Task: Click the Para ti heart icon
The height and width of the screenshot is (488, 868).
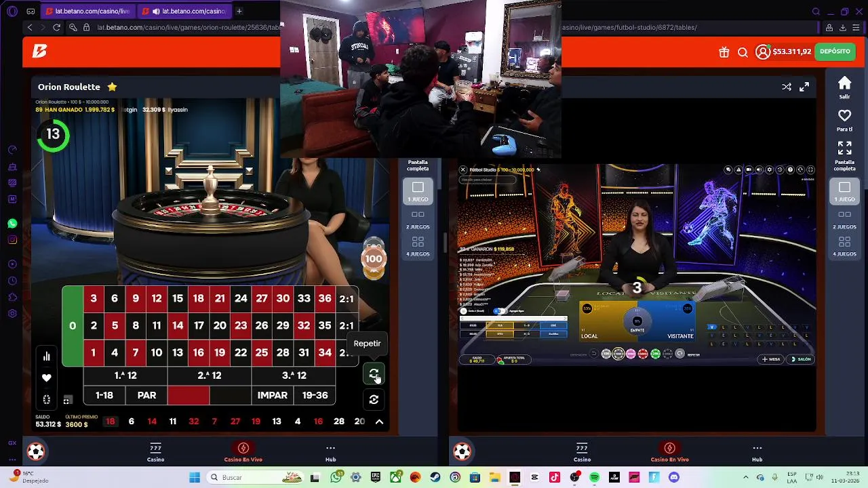Action: [844, 116]
